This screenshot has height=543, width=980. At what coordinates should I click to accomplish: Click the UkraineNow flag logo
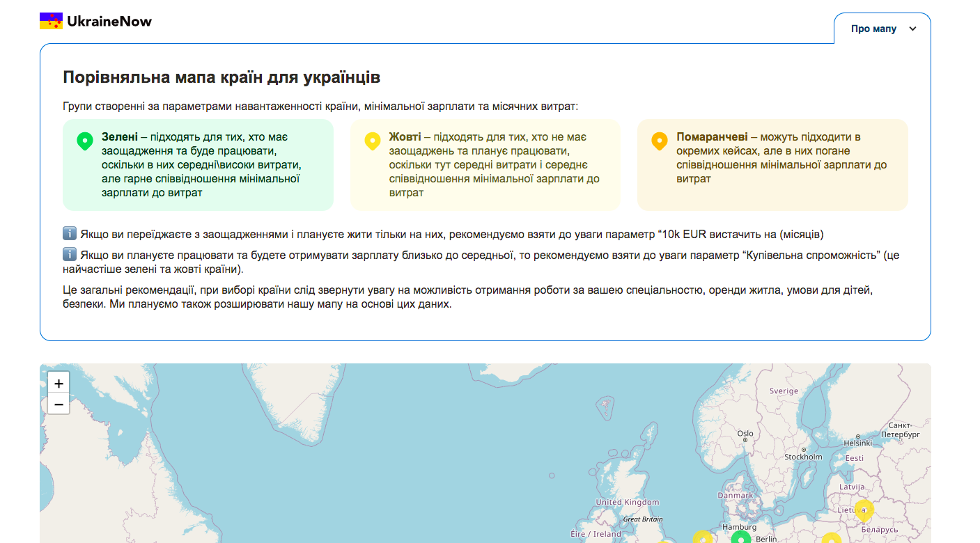[x=50, y=20]
